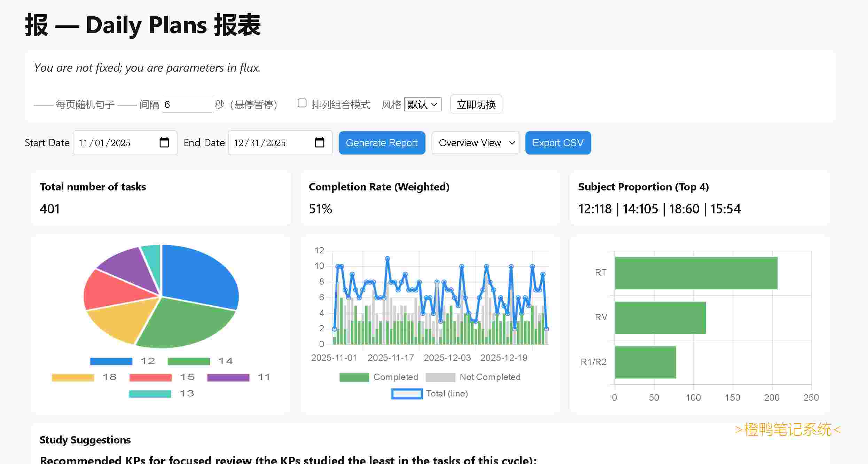Click the teal legend swatch for 13
The image size is (868, 464).
pyautogui.click(x=150, y=394)
